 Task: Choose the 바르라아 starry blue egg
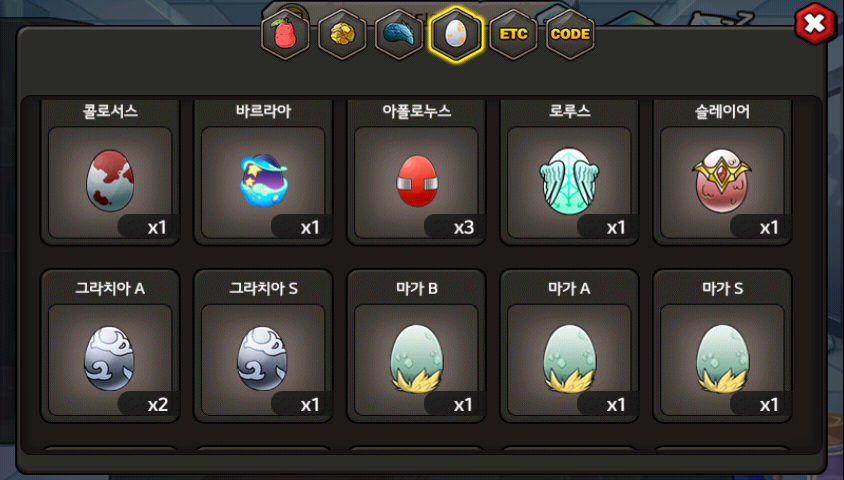tap(263, 182)
